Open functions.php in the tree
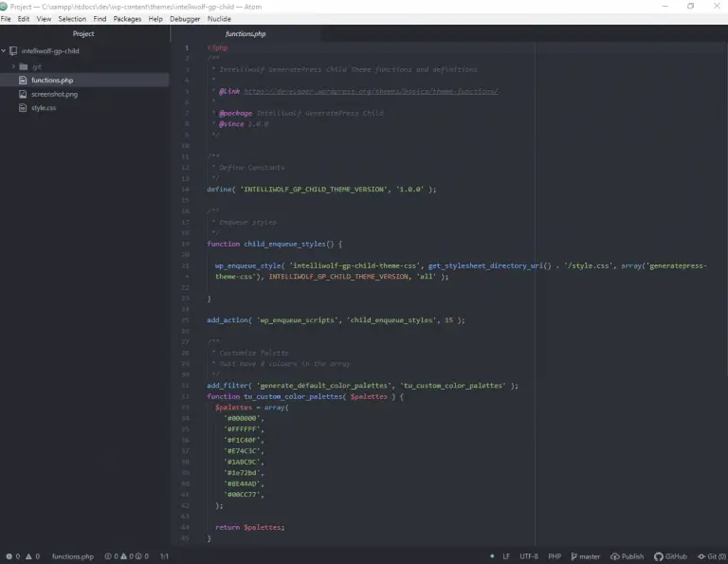Screen dimensions: 728x564 [x=52, y=81]
